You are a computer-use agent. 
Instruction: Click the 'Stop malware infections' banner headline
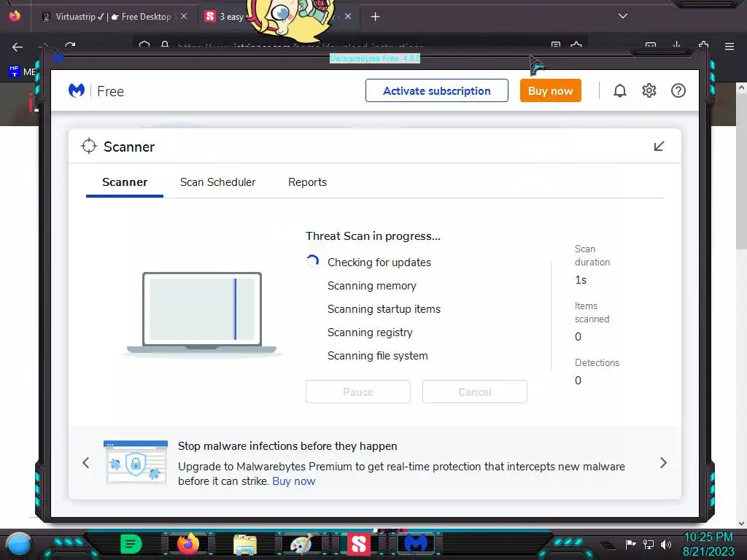pos(287,446)
